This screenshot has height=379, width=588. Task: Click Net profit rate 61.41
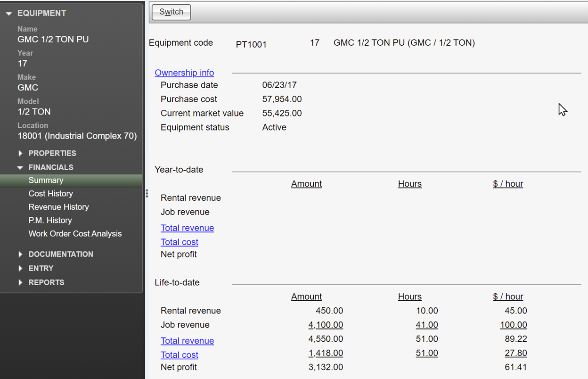pyautogui.click(x=516, y=367)
